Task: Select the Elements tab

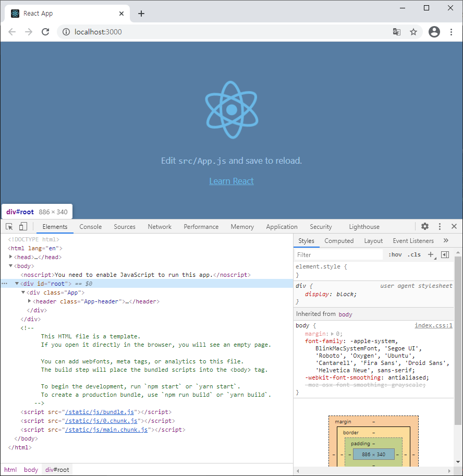Action: pos(55,227)
